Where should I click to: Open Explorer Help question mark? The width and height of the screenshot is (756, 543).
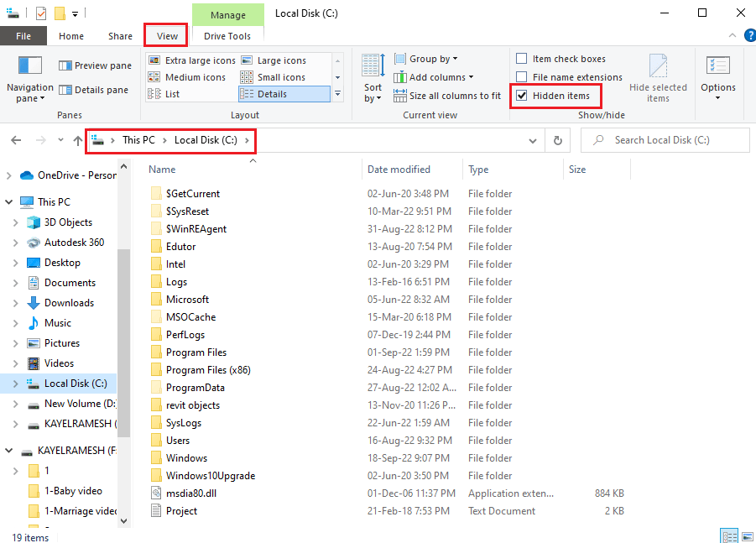click(750, 35)
